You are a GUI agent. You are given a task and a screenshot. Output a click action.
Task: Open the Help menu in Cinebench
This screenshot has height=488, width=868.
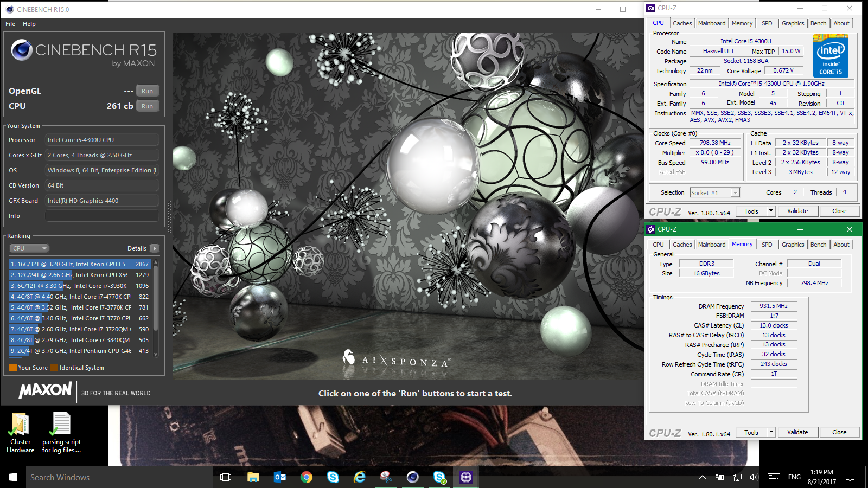[x=29, y=24]
